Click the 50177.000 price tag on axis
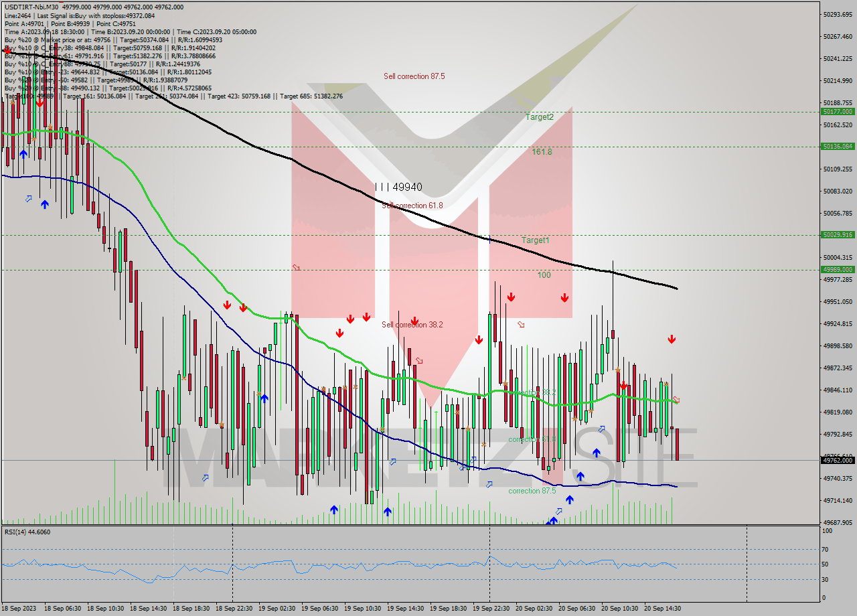 pos(838,112)
